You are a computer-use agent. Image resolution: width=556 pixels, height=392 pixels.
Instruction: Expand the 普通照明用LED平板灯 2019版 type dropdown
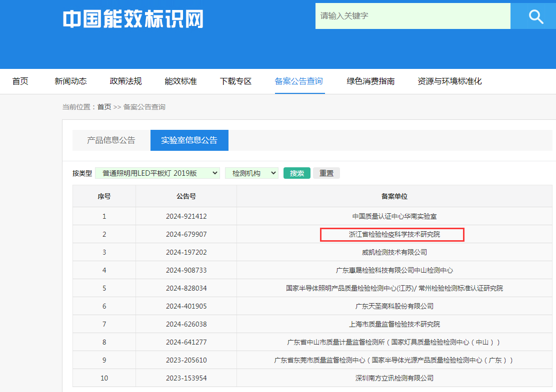click(157, 173)
